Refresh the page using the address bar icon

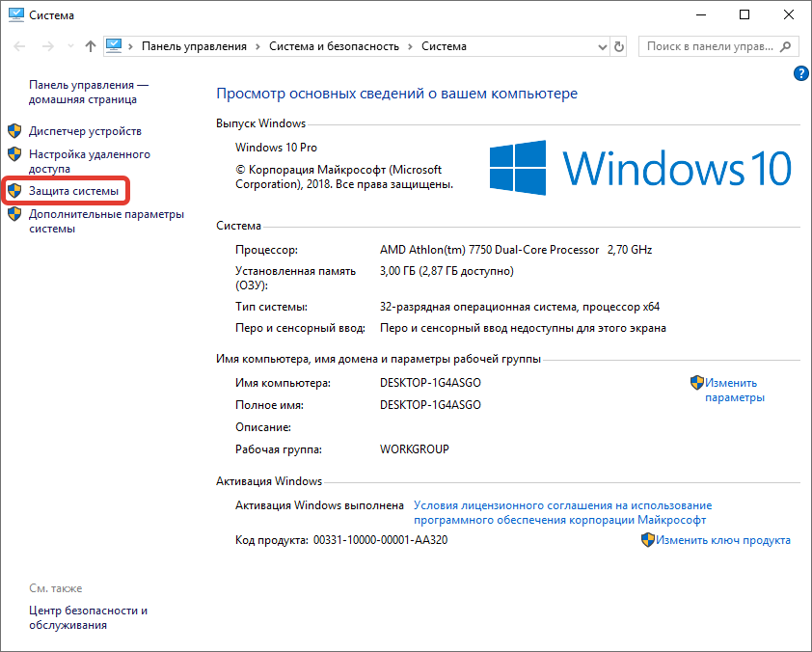point(618,46)
